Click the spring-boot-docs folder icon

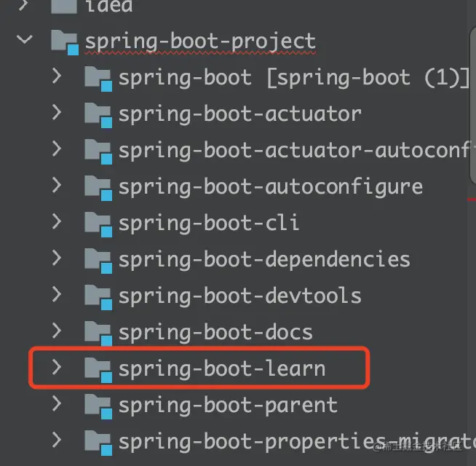[98, 334]
